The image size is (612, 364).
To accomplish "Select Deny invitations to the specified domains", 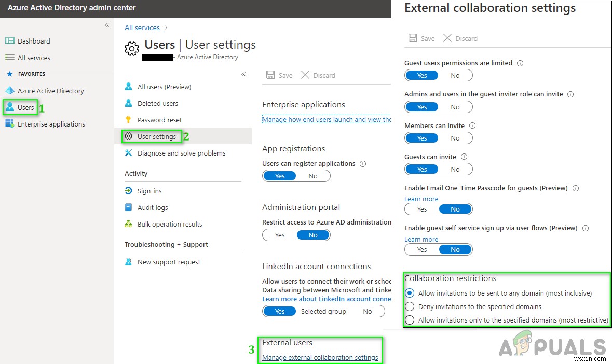I will point(410,306).
